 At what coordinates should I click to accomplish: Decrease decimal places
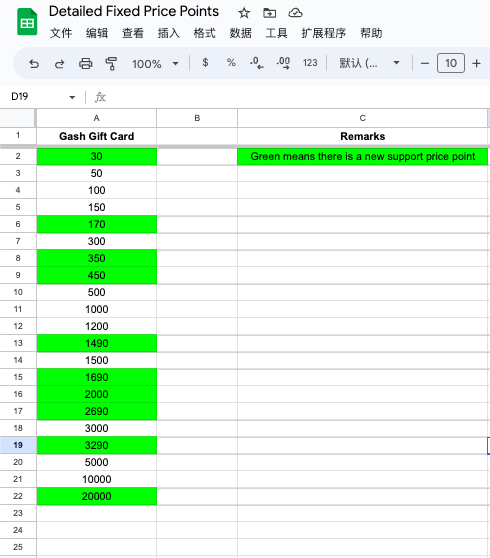(257, 63)
